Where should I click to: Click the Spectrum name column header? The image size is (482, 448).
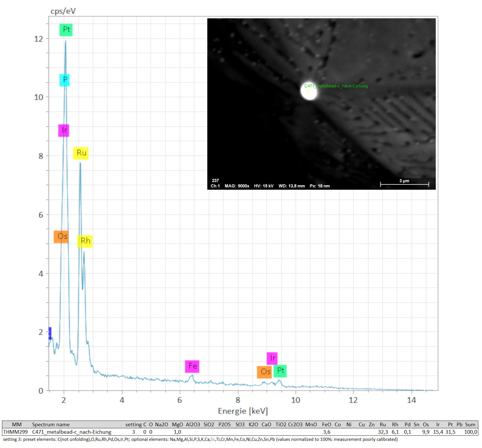51,425
